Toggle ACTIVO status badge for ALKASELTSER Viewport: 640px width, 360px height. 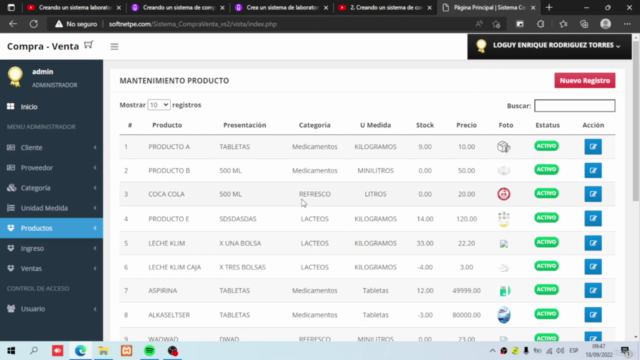point(546,314)
